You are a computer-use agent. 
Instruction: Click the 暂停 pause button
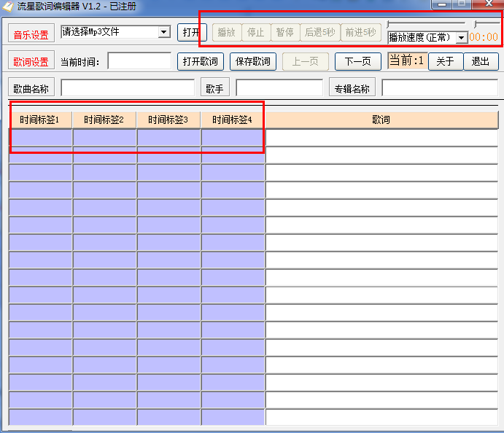(x=285, y=32)
